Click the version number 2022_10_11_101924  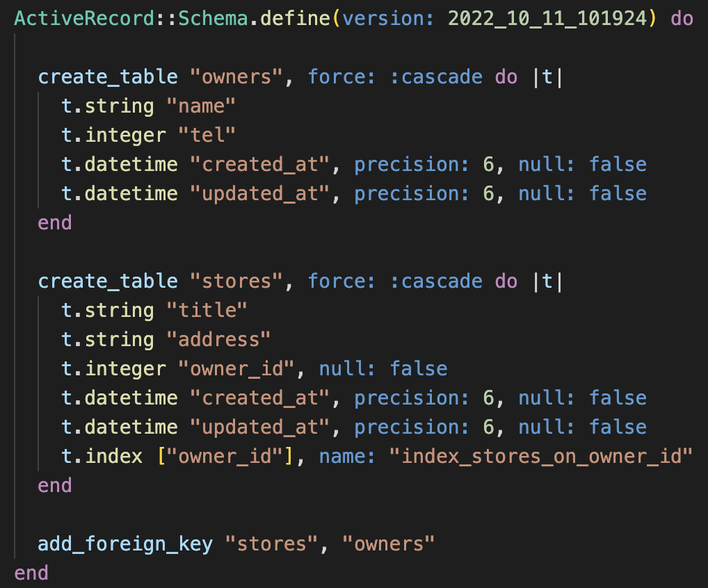tap(547, 19)
